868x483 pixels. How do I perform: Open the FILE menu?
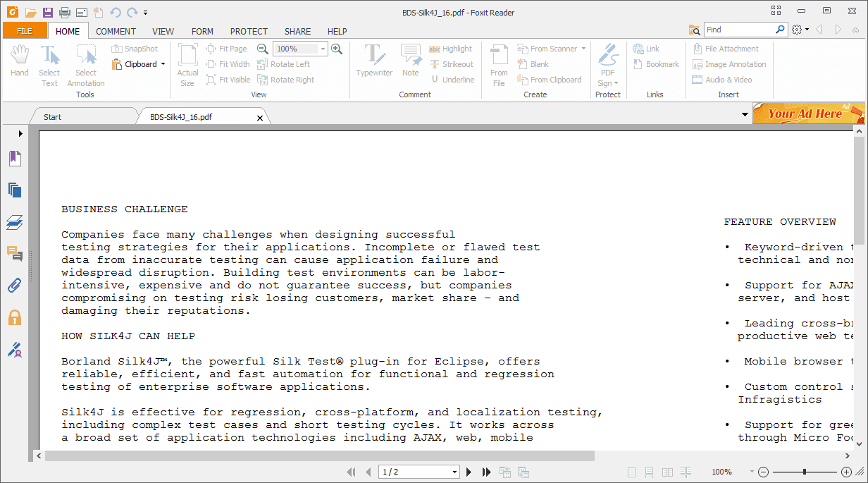click(25, 31)
